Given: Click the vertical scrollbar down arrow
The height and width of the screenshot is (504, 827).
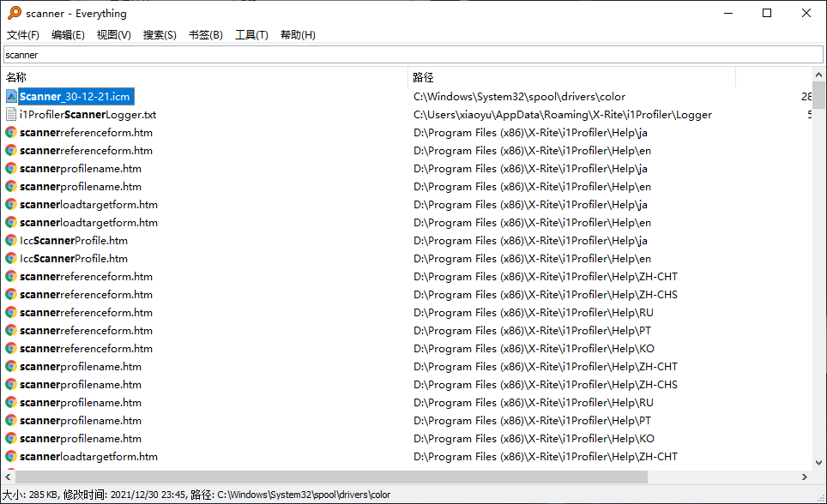Looking at the screenshot, I should (x=819, y=462).
